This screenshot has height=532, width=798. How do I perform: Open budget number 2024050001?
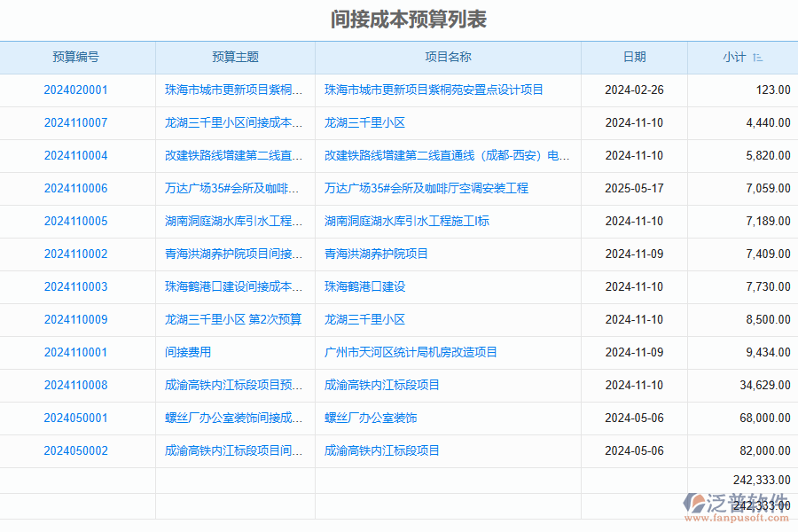click(x=76, y=418)
